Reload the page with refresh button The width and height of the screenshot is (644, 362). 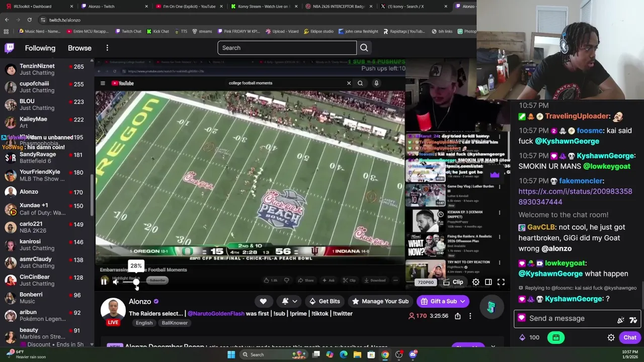click(29, 20)
